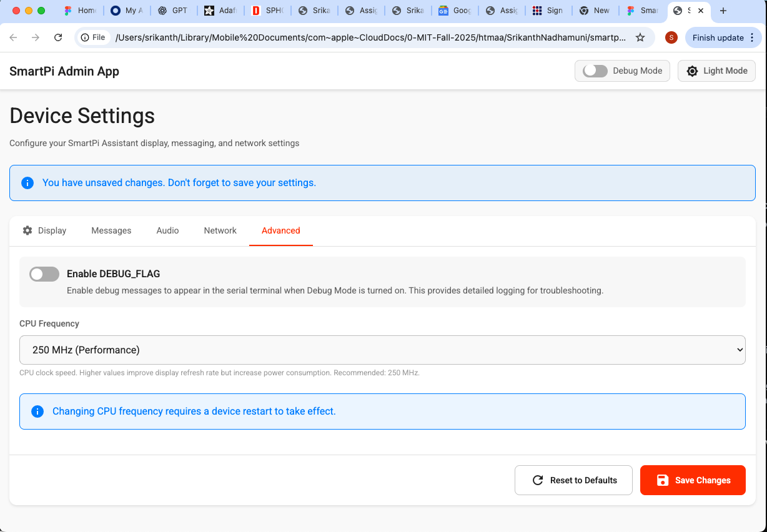Open the Network settings tab
Viewport: 767px width, 532px height.
220,230
